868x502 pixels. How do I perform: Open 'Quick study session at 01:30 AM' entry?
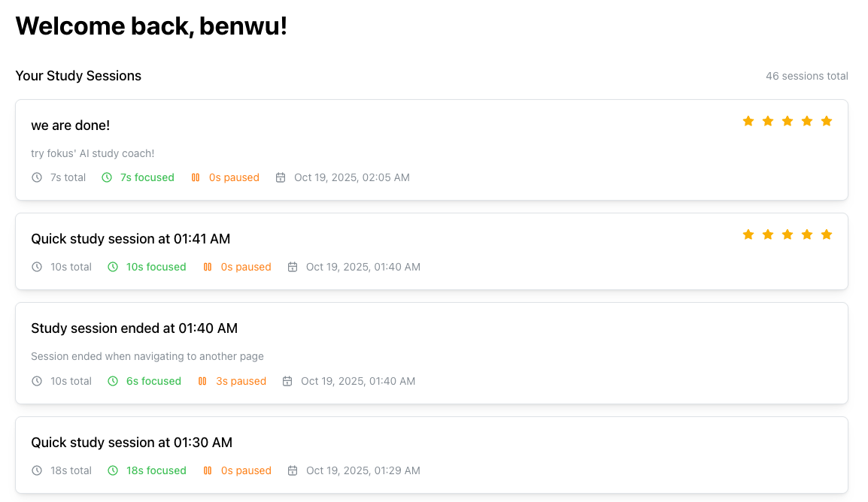(x=132, y=443)
